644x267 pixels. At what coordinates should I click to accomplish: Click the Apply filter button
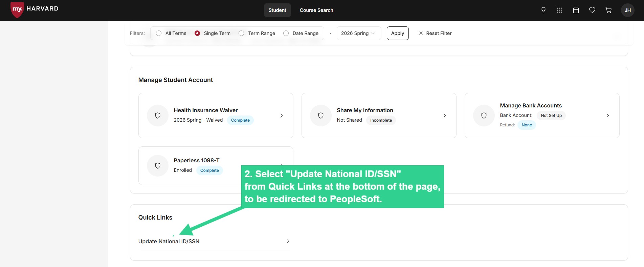pos(398,33)
